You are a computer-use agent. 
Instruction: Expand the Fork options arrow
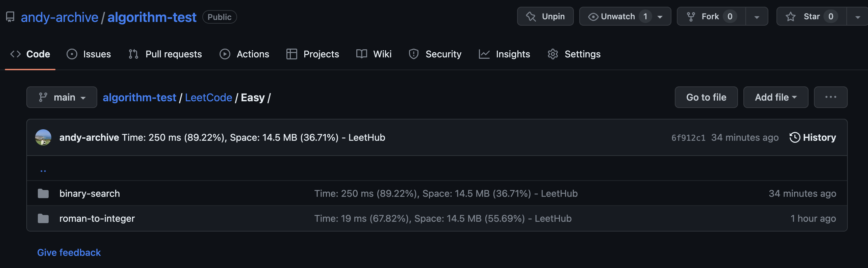coord(757,16)
